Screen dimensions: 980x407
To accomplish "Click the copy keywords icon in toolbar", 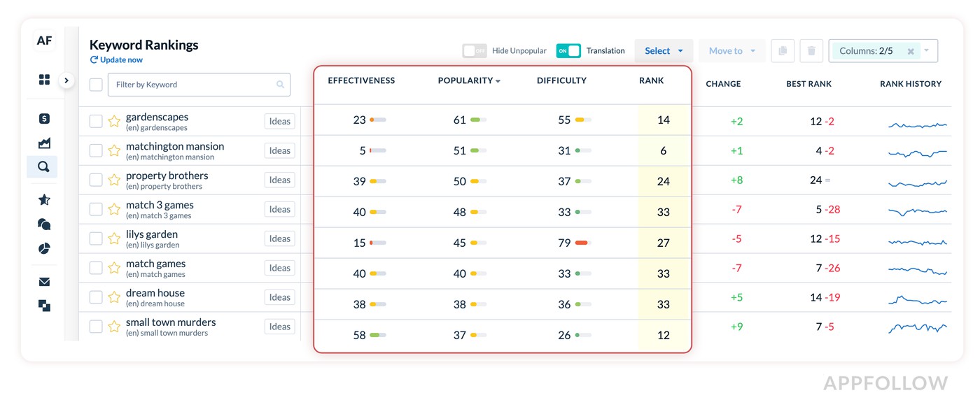I will coord(783,51).
